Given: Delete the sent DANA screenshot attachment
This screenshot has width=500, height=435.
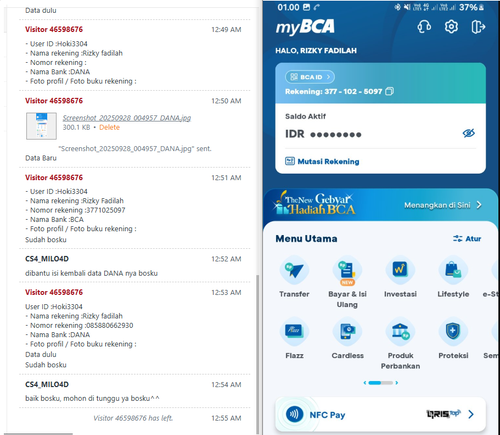Looking at the screenshot, I should (109, 127).
